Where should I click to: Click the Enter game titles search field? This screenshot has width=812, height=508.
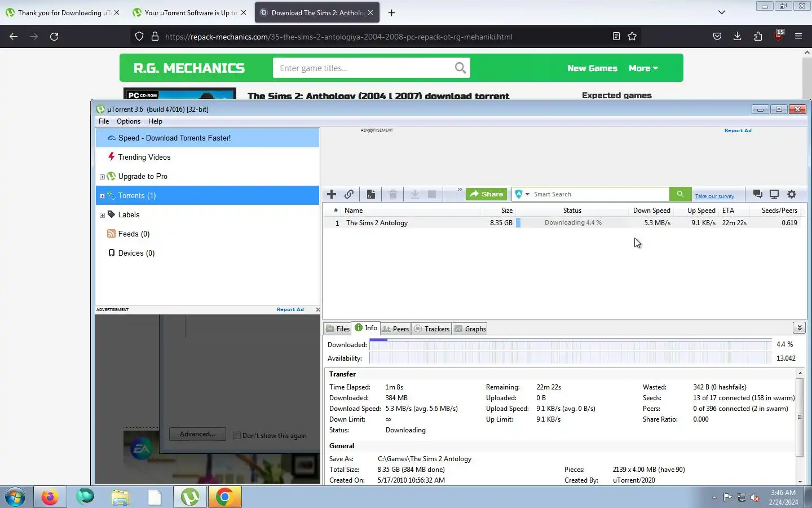[364, 68]
